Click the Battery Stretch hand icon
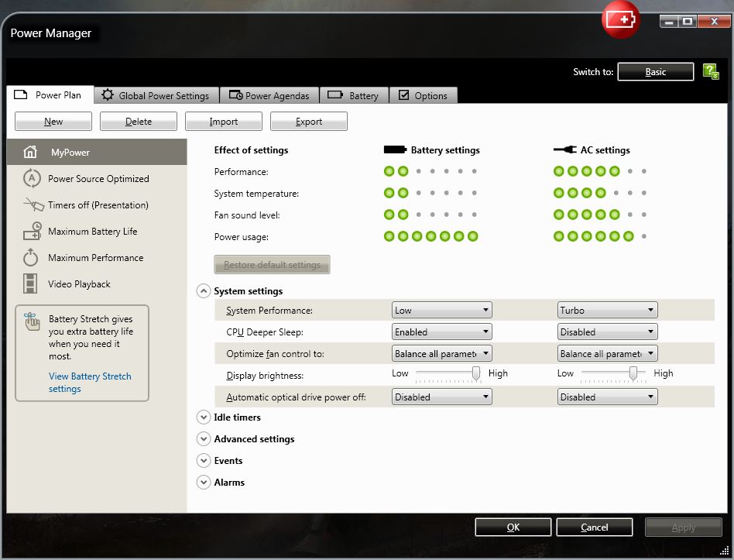The image size is (734, 560). pos(32,321)
